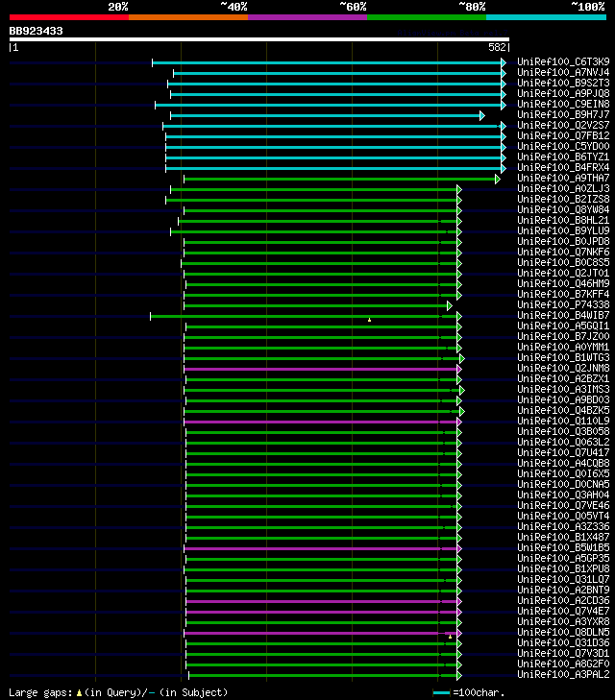This screenshot has height=700, width=615.
Task: Click the start tick of UniRef100_B4WIB7 alignment
Action: pyautogui.click(x=151, y=317)
